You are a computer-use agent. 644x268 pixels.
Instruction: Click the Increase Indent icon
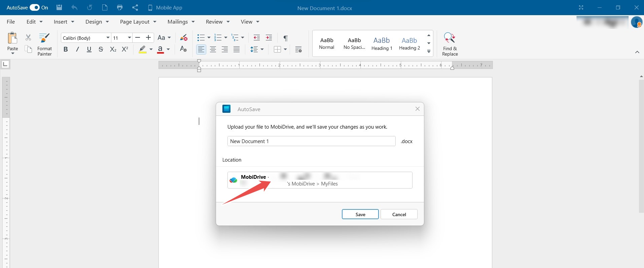[269, 37]
